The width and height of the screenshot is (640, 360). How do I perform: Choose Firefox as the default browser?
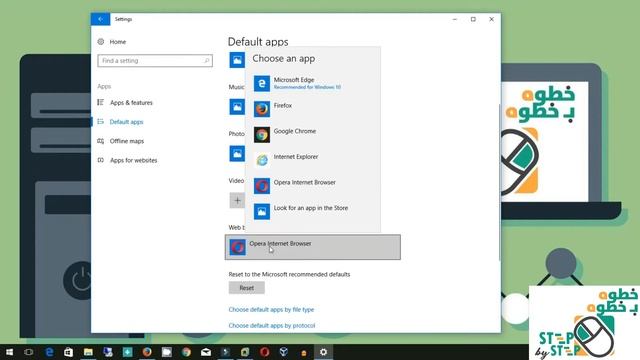click(x=313, y=109)
